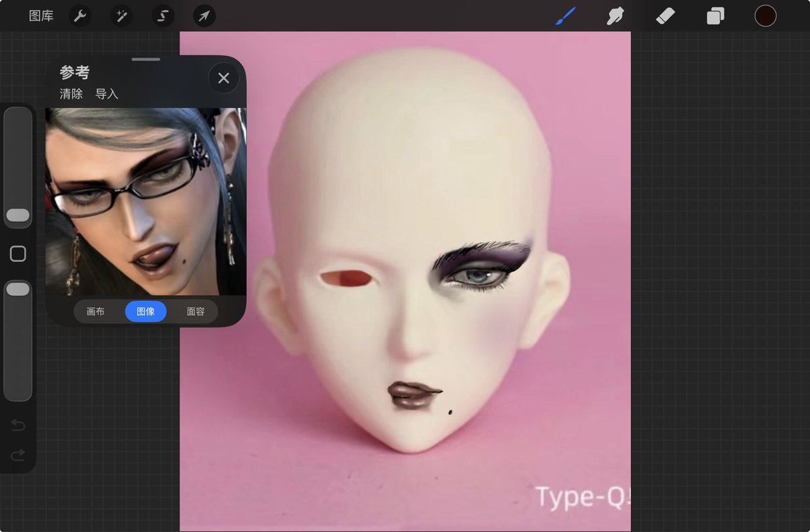Clear the reference image via 清除
810x532 pixels.
coord(71,94)
